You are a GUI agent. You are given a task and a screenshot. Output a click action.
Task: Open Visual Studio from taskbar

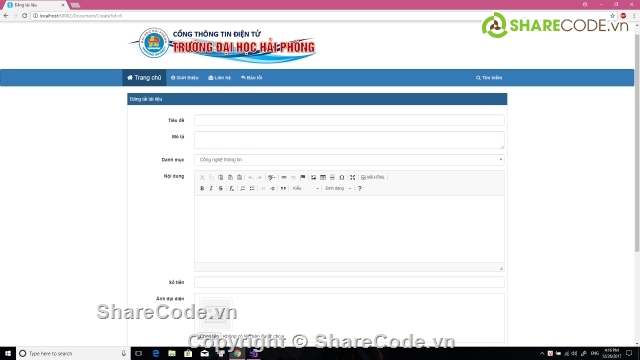coord(253,353)
